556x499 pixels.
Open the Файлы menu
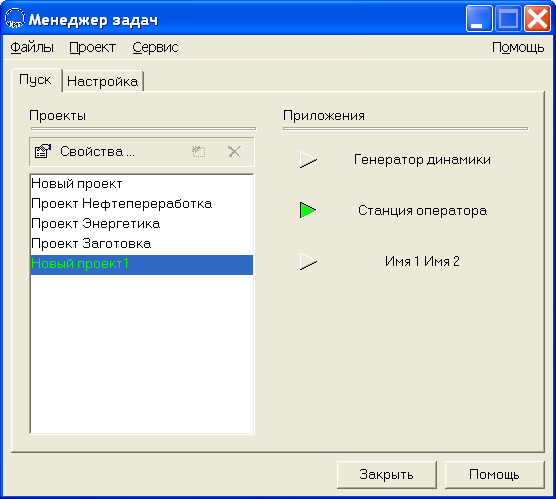coord(32,47)
